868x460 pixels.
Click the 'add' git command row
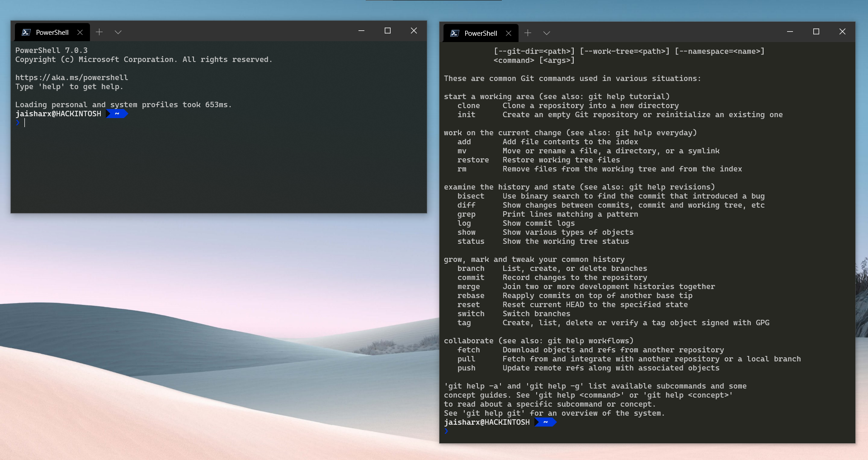pos(548,142)
